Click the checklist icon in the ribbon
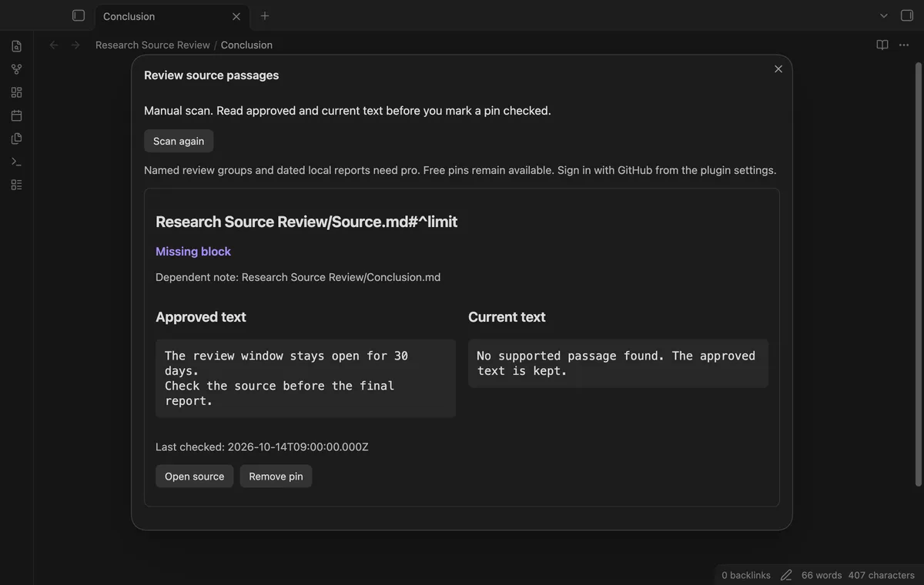The height and width of the screenshot is (585, 924). 16,185
